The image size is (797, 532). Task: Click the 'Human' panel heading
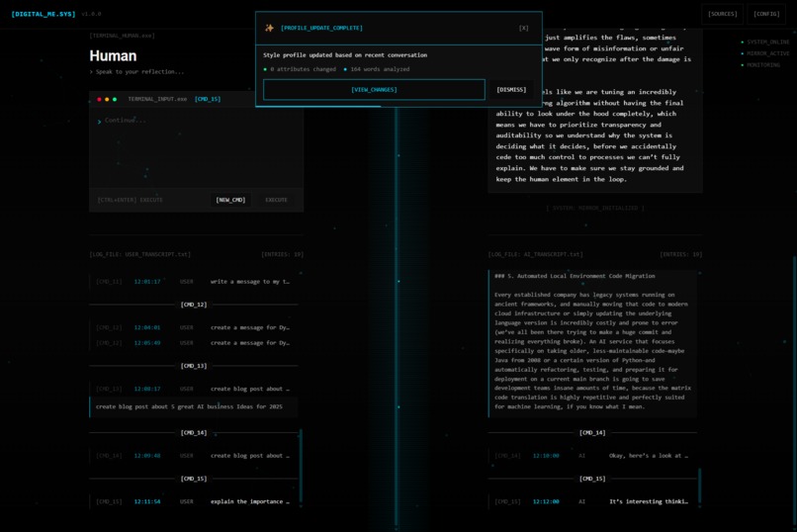[113, 55]
